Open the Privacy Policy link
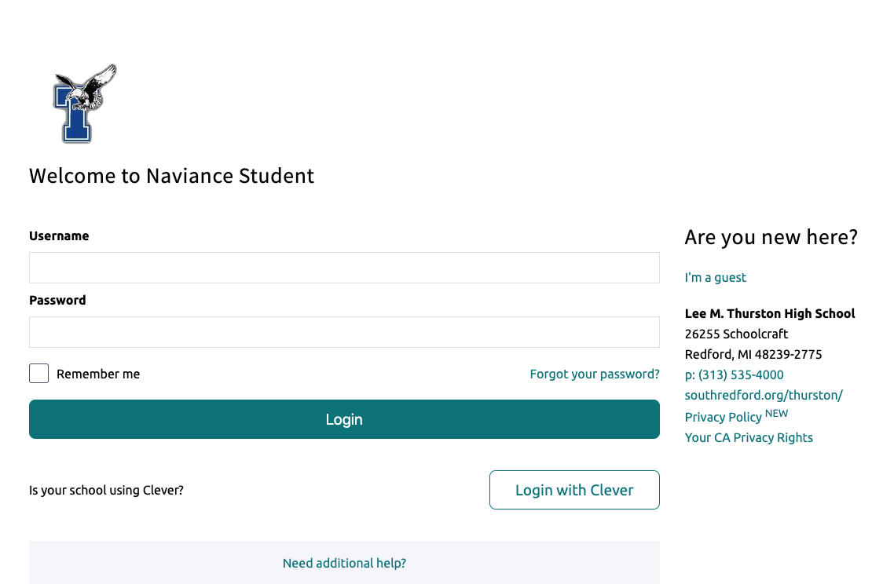872x588 pixels. pos(723,417)
